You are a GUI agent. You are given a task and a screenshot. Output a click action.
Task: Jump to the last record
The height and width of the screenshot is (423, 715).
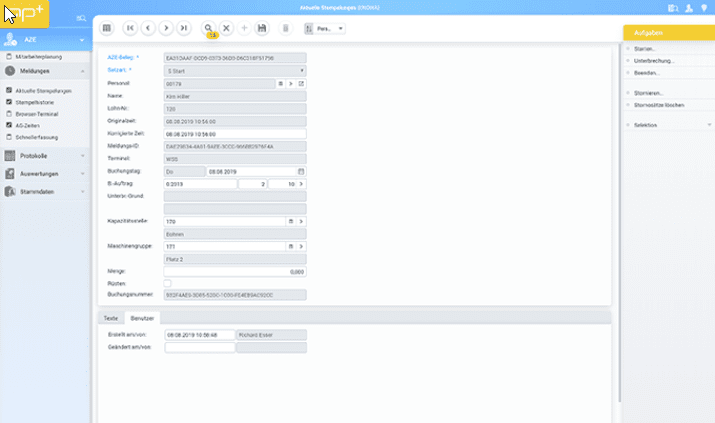[x=184, y=29]
